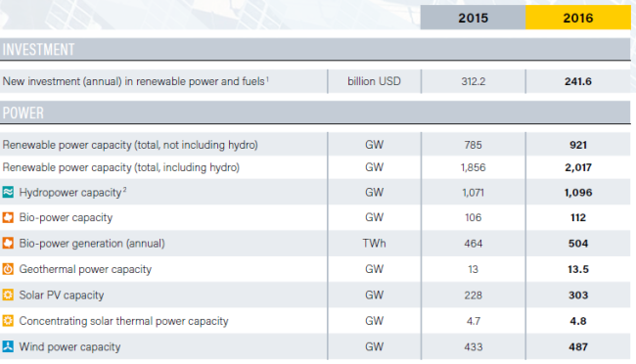Click the Solar PV capacity sun icon

tap(8, 295)
